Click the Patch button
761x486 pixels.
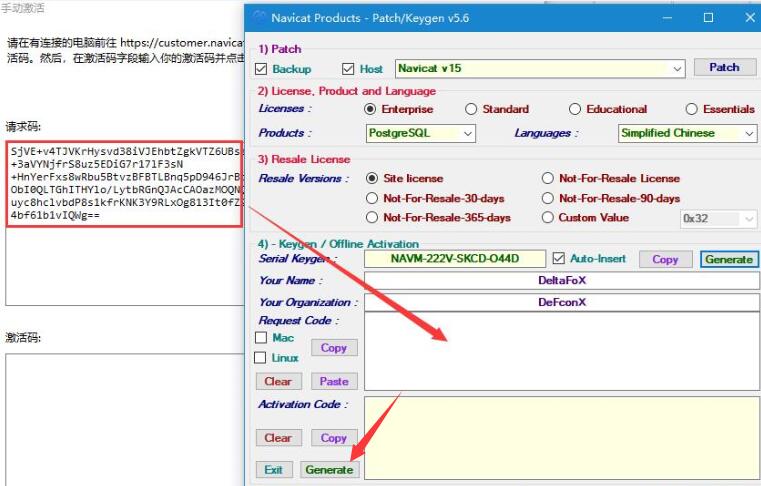tap(725, 67)
